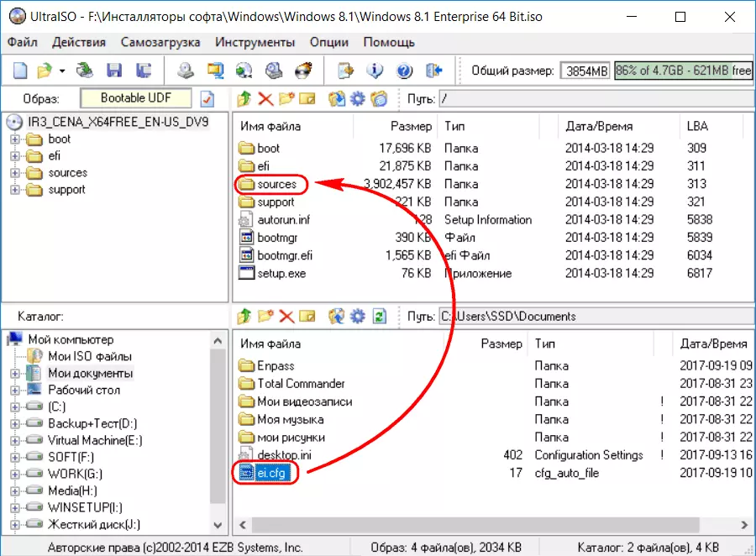Expand the SOFT(F:) drive tree node

coord(15,457)
